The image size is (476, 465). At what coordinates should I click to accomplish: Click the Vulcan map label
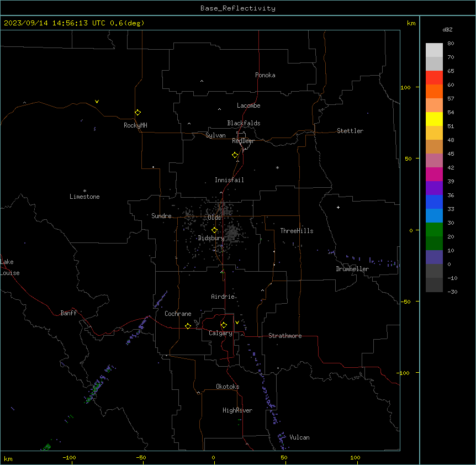click(299, 437)
